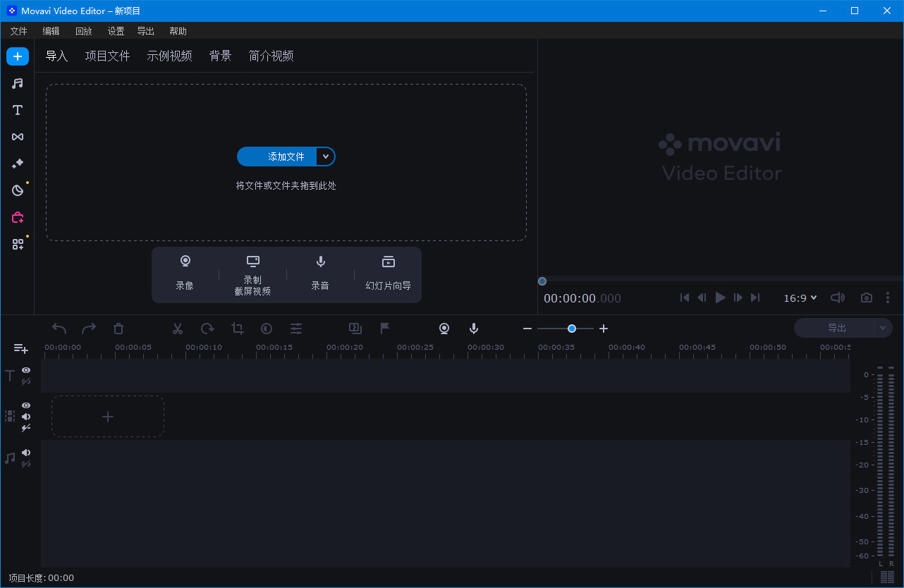Play the preview video

point(720,298)
